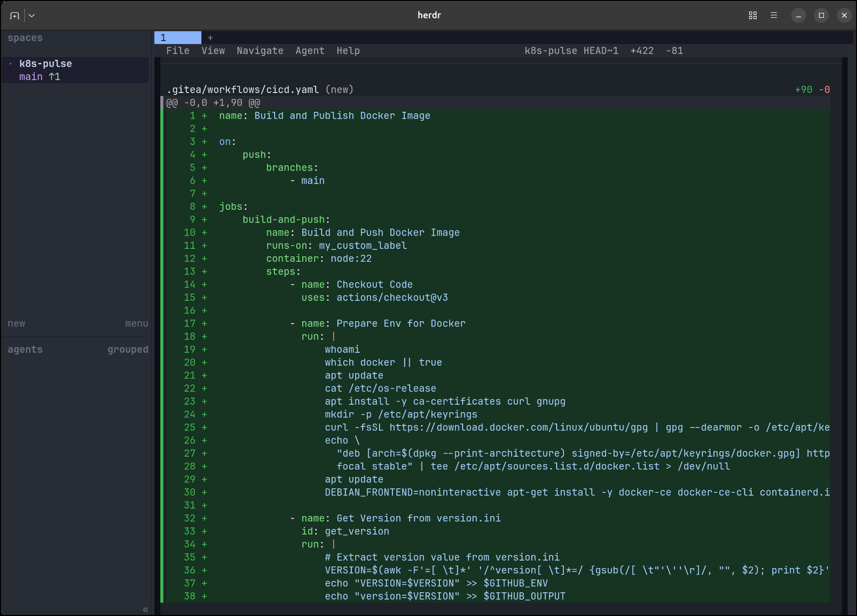Screen dimensions: 857x616
Task: Close the herdr window
Action: tap(844, 15)
